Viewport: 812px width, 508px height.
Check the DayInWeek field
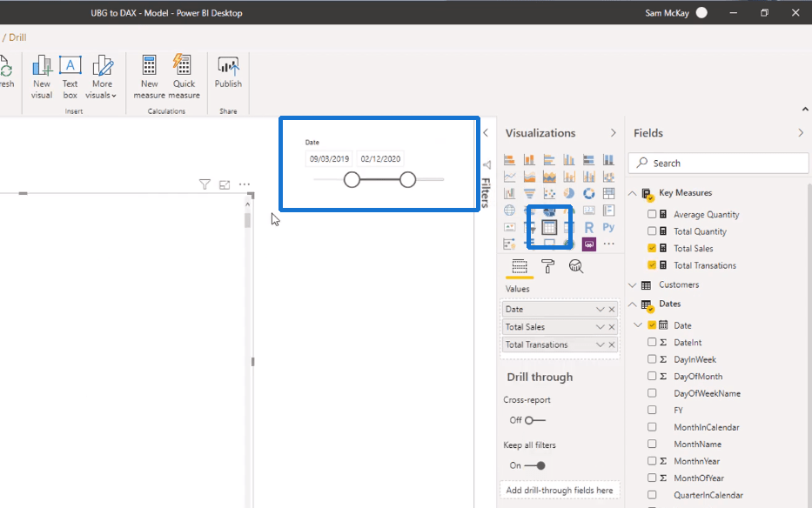tap(652, 359)
